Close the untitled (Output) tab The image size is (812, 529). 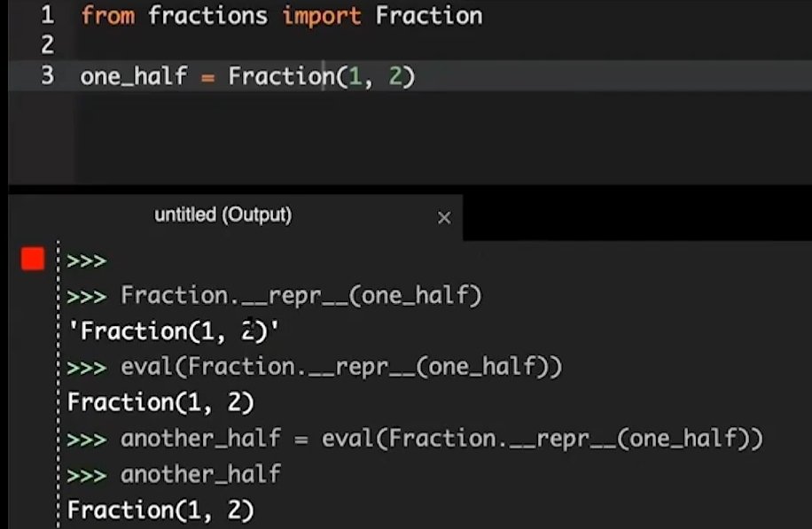click(x=444, y=217)
